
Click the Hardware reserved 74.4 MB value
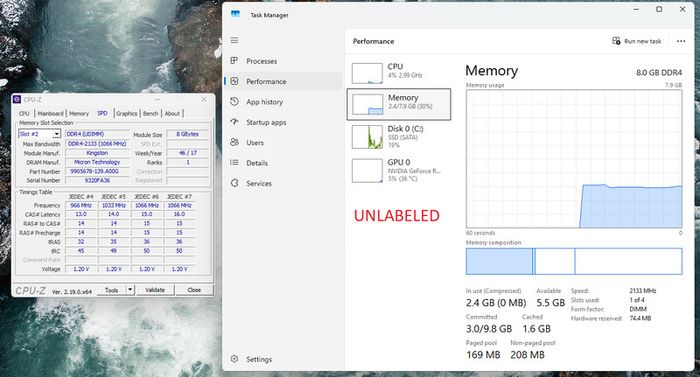[640, 318]
